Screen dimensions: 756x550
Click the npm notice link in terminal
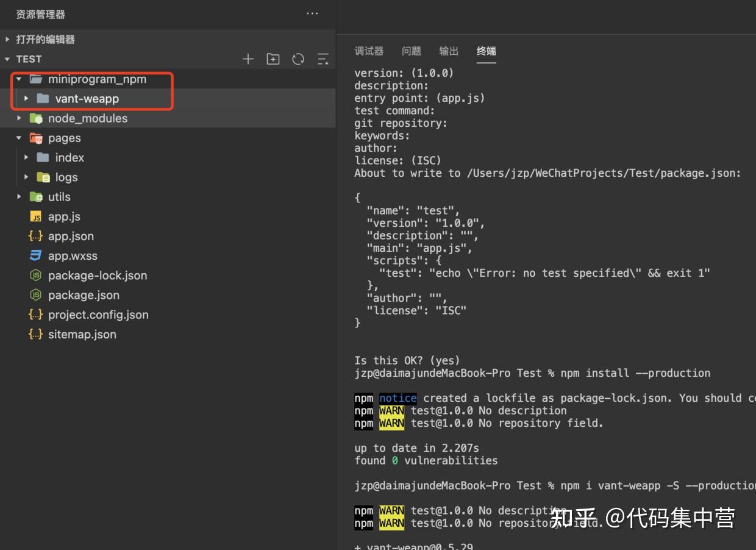point(398,398)
